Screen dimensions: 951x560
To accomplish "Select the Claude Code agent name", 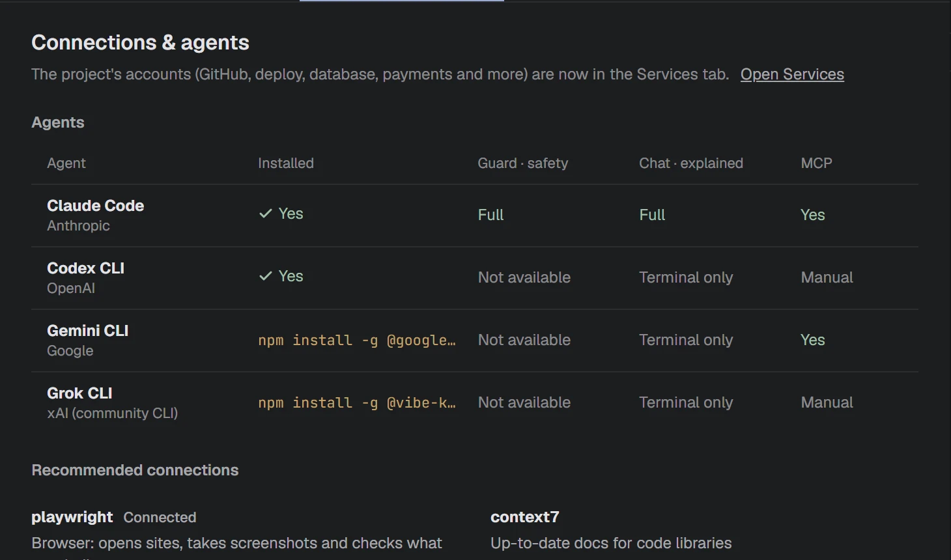I will point(95,206).
